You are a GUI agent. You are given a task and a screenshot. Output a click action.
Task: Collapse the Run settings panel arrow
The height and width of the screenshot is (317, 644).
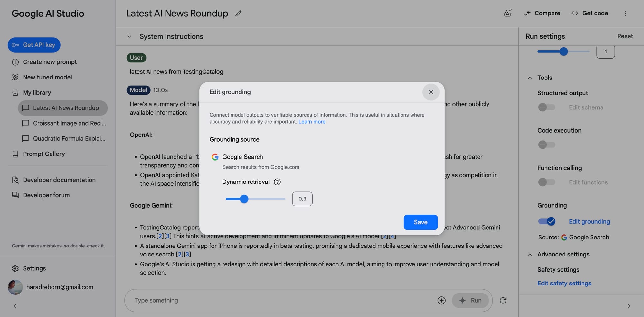click(629, 306)
